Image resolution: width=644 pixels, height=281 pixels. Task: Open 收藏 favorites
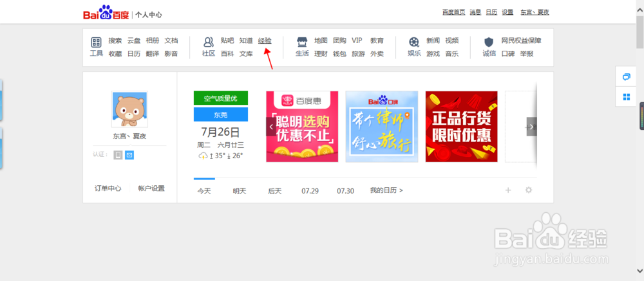click(x=115, y=54)
